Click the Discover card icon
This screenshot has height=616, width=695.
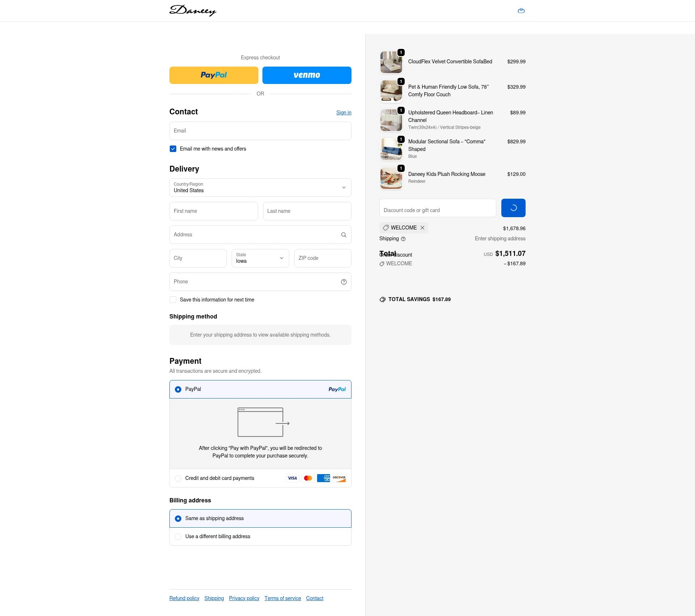click(339, 478)
